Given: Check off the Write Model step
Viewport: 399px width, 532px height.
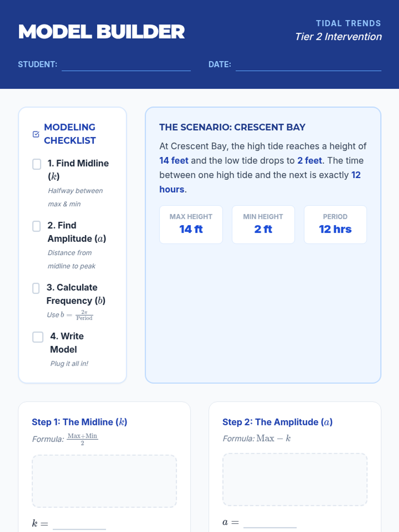Looking at the screenshot, I should pos(38,337).
